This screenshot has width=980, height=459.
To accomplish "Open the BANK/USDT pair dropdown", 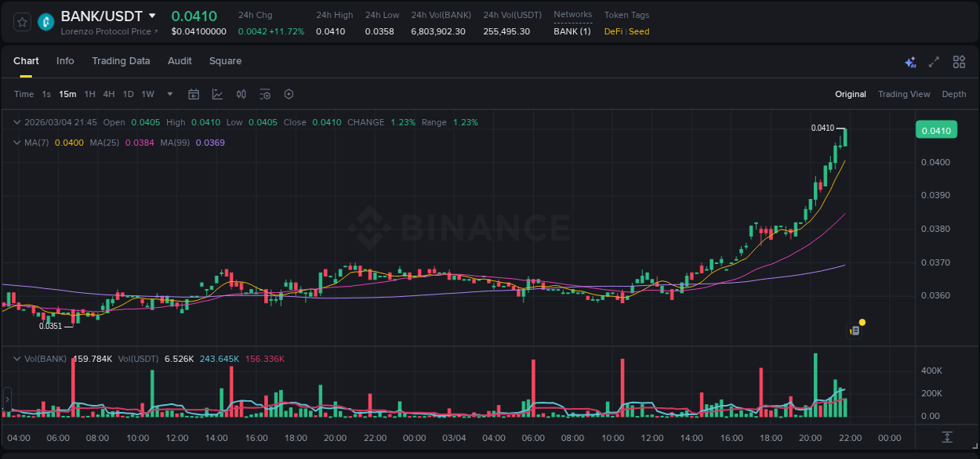I will click(x=154, y=15).
